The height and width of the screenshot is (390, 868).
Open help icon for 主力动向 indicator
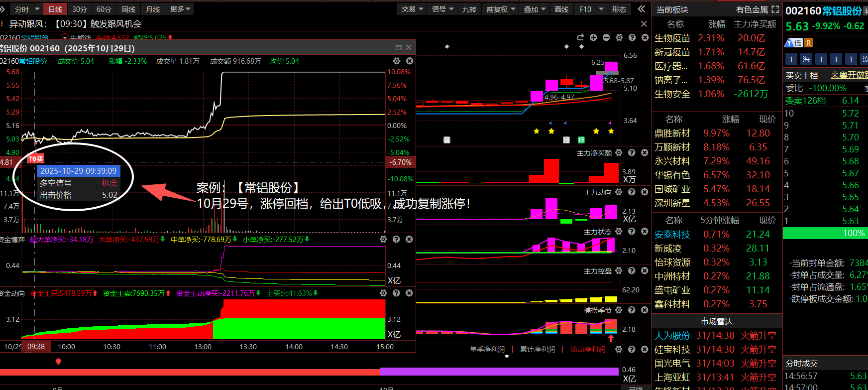pyautogui.click(x=632, y=192)
